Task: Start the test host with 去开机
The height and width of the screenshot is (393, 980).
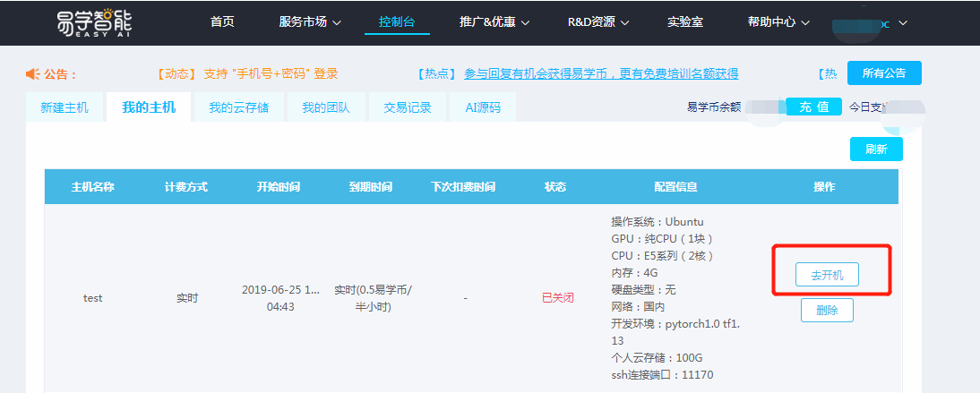Action: point(827,275)
